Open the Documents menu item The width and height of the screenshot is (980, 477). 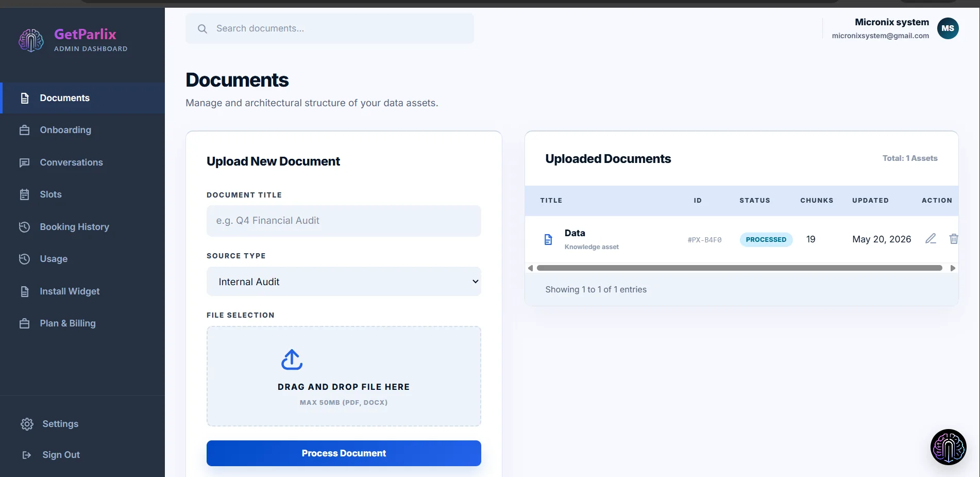coord(82,98)
